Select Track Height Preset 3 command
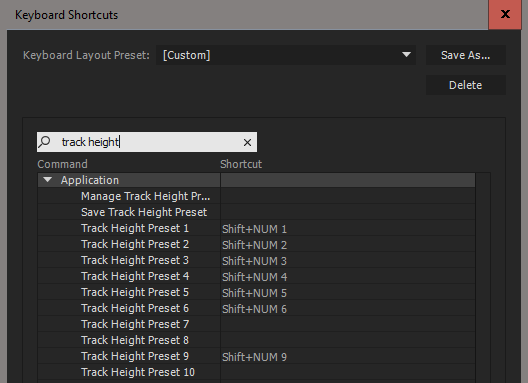528x383 pixels. click(x=135, y=260)
